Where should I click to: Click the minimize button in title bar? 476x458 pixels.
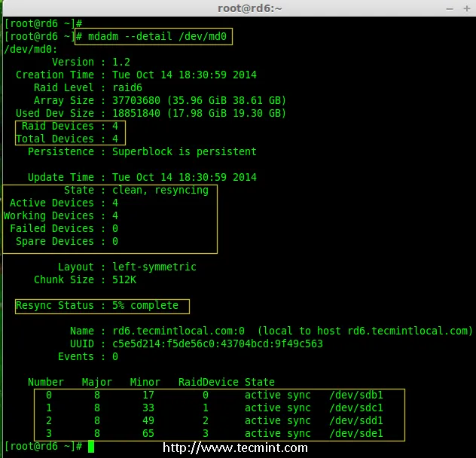pyautogui.click(x=450, y=9)
